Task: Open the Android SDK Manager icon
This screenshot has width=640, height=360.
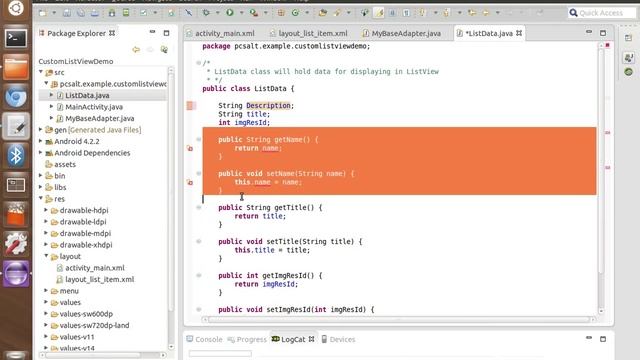Action: coord(112,13)
